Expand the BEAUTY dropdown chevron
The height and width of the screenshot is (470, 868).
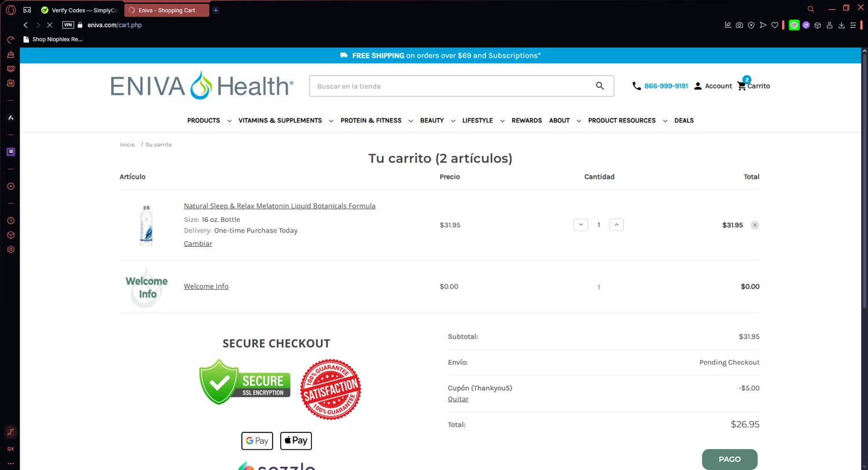pos(453,121)
